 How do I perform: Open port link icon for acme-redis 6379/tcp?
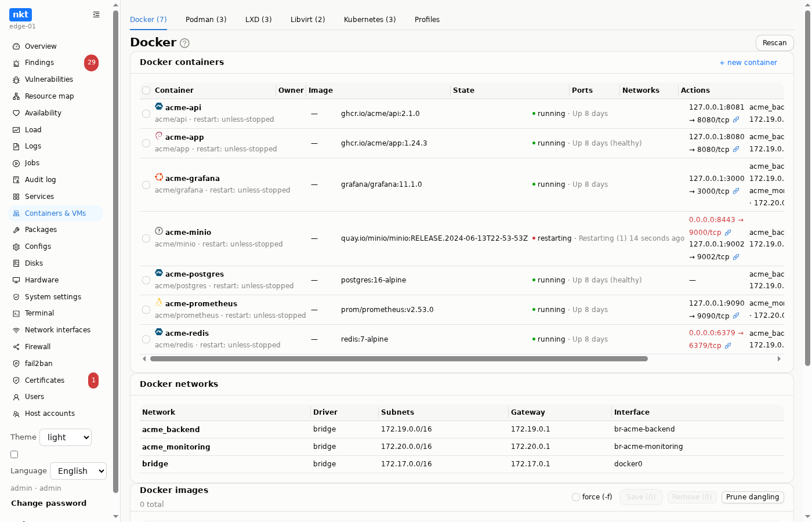pos(728,346)
